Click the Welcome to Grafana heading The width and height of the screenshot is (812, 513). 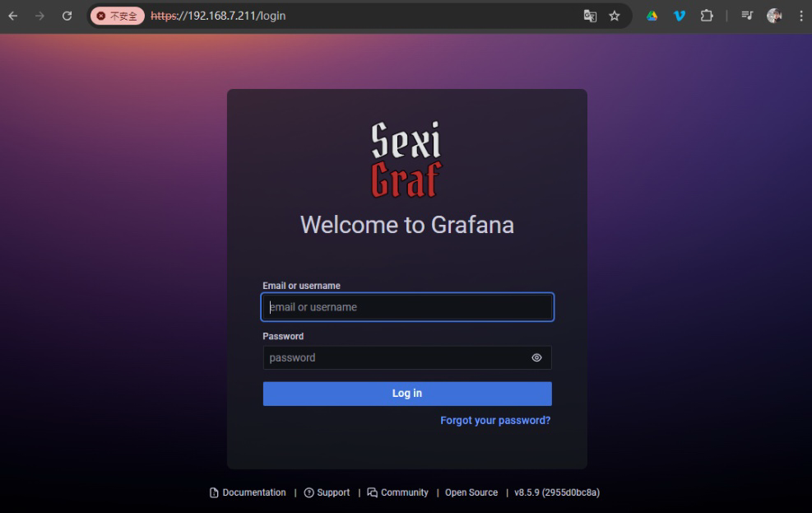[x=407, y=225]
